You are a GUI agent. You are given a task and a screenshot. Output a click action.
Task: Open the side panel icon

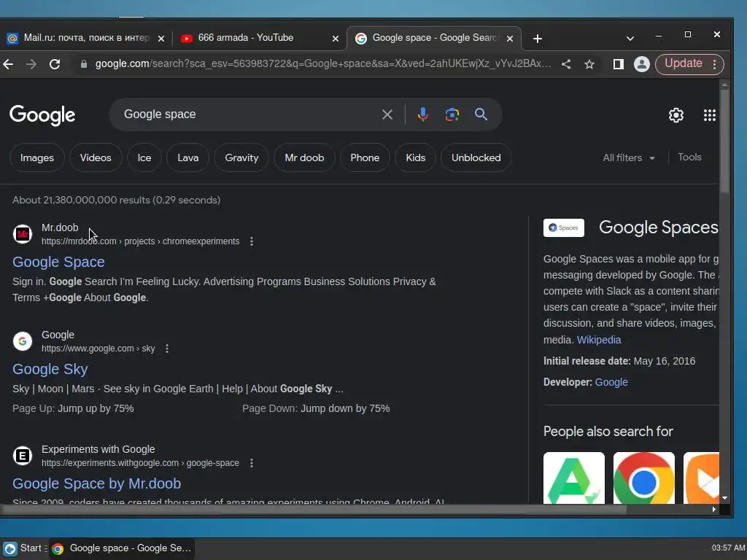coord(619,64)
